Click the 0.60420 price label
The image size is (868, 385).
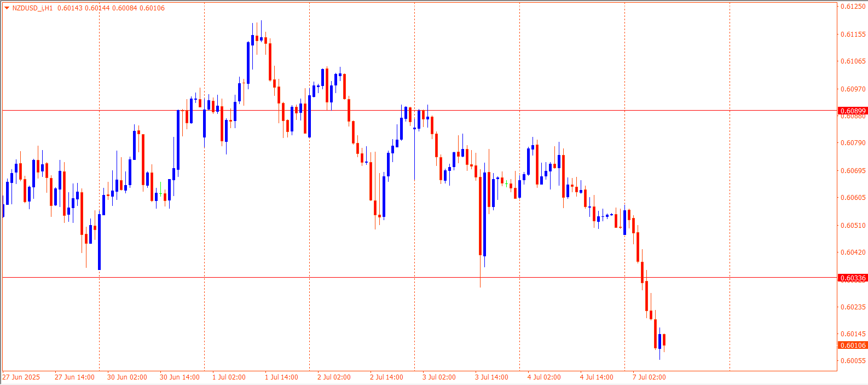click(x=853, y=252)
